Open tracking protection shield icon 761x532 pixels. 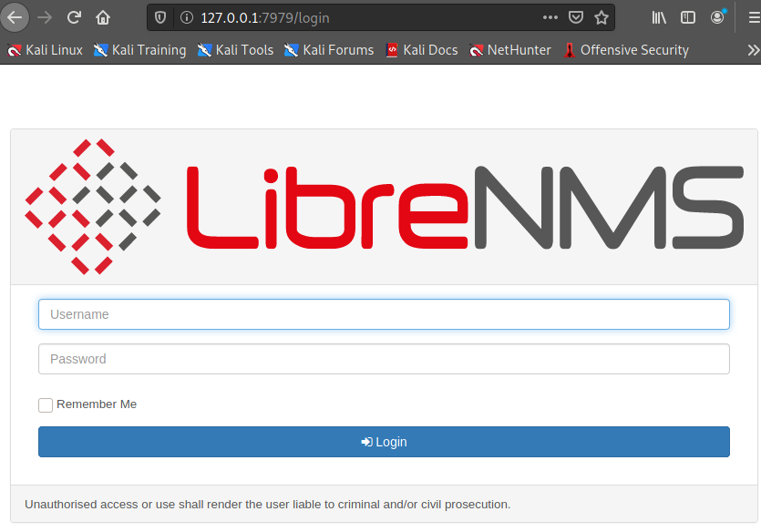click(160, 17)
